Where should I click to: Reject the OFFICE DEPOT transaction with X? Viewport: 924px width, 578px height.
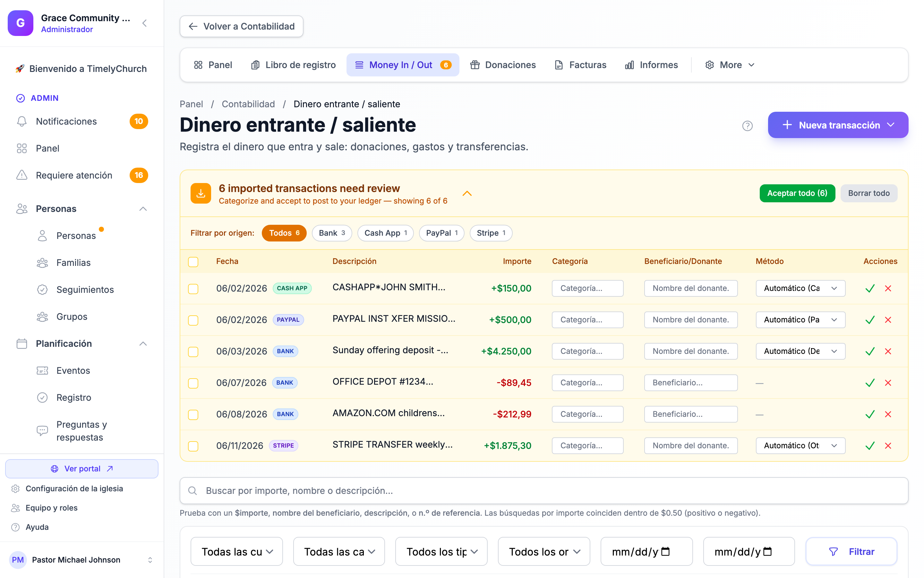(888, 383)
